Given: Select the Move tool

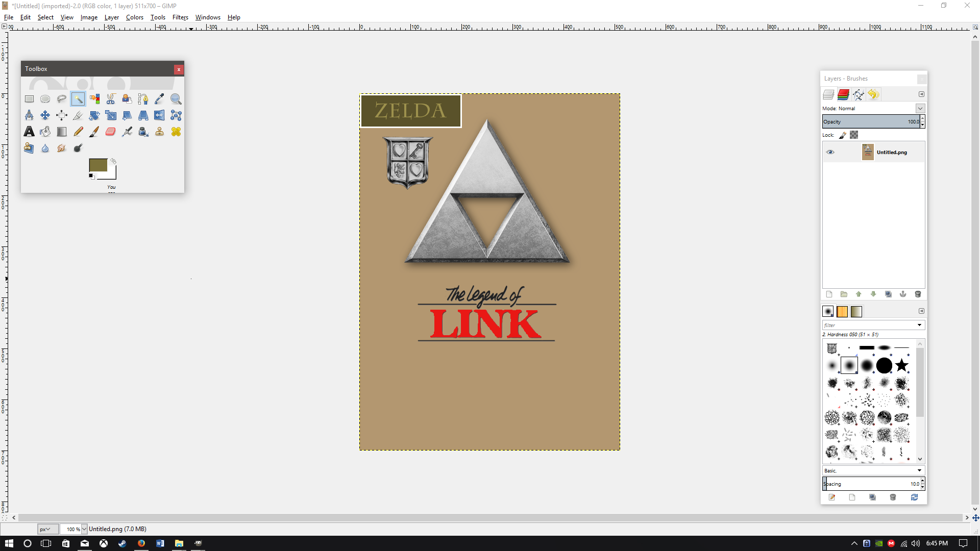Looking at the screenshot, I should [x=45, y=115].
